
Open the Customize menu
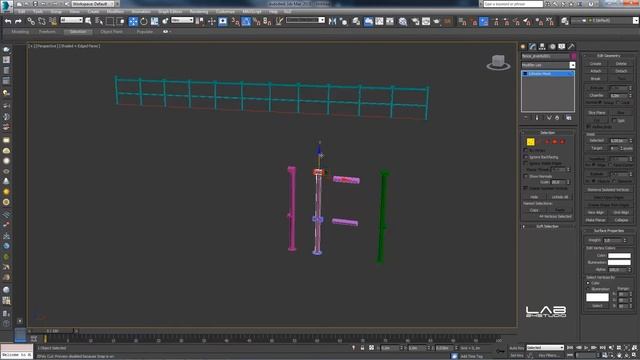point(225,12)
